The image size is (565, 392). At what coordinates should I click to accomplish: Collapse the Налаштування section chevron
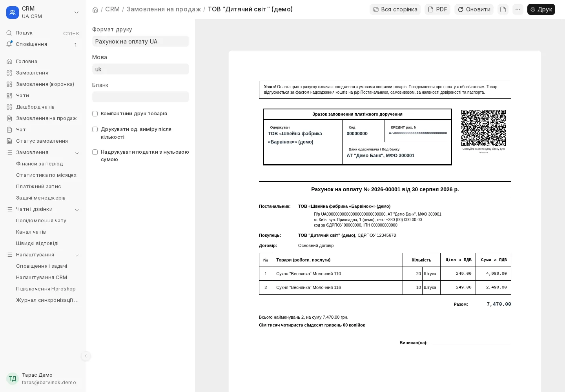[77, 255]
